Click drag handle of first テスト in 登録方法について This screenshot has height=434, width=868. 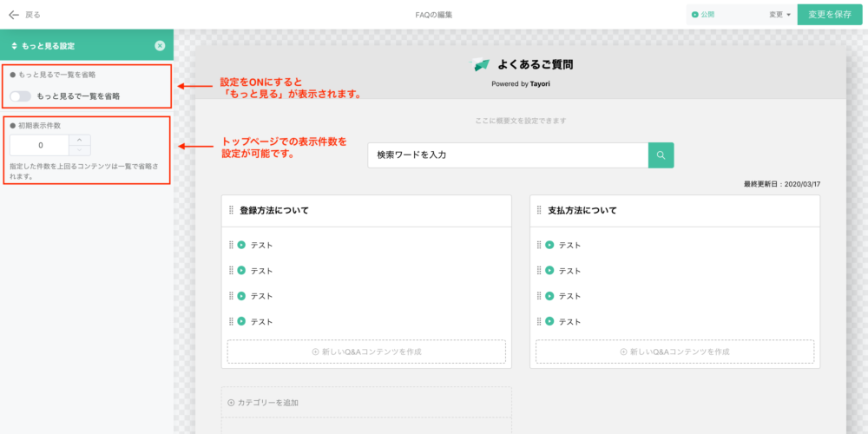pyautogui.click(x=232, y=245)
